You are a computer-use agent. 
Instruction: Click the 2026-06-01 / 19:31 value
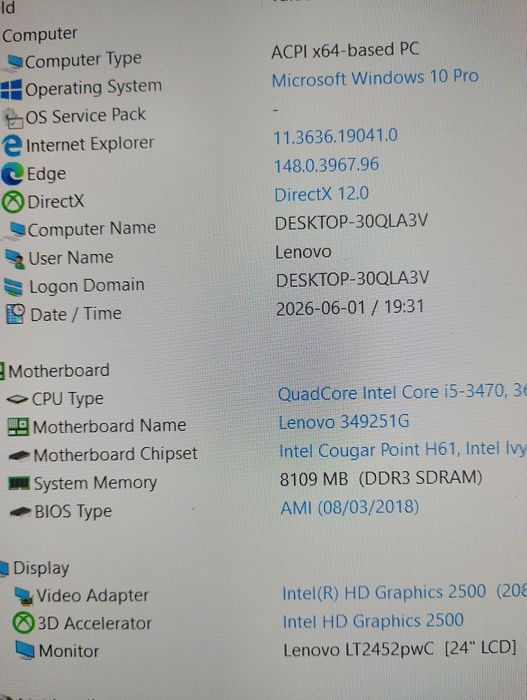(x=350, y=308)
